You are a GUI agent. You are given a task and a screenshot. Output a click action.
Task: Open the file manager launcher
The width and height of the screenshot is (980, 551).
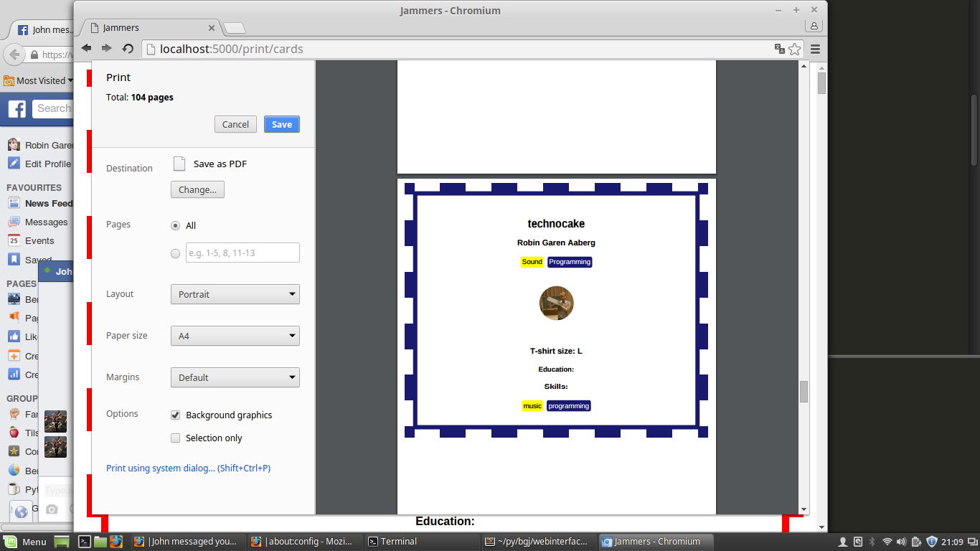click(100, 542)
